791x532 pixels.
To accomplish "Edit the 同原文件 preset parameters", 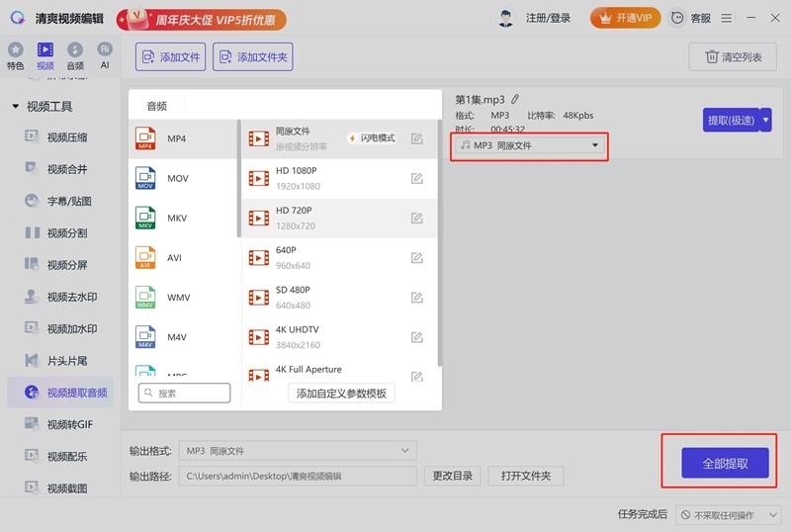I will [x=416, y=138].
